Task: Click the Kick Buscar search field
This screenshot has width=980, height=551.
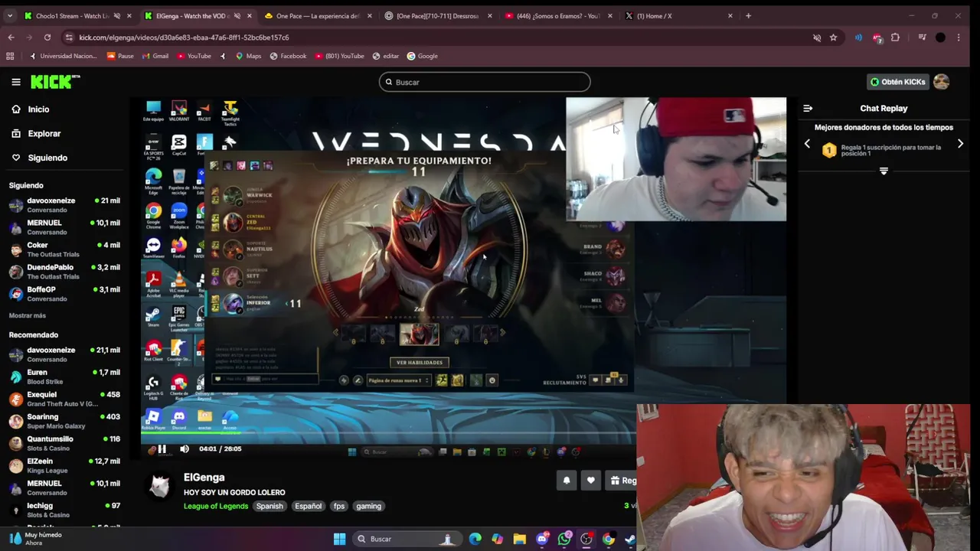Action: point(485,82)
